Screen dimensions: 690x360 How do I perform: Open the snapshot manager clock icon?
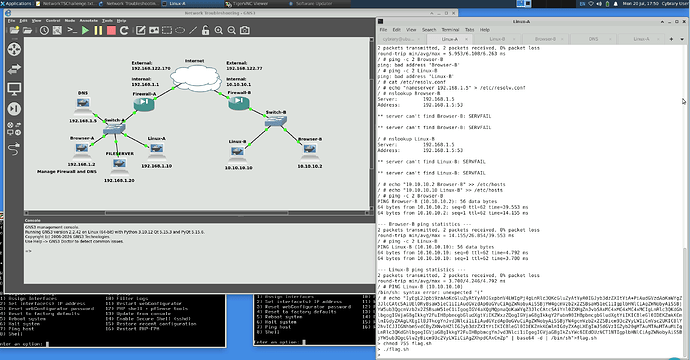point(44,30)
